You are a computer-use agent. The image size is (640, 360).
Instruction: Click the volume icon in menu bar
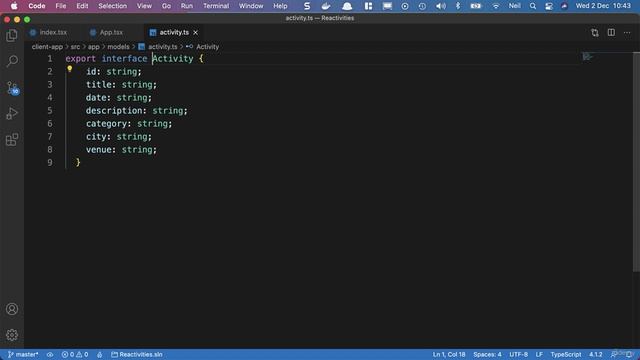pos(441,6)
